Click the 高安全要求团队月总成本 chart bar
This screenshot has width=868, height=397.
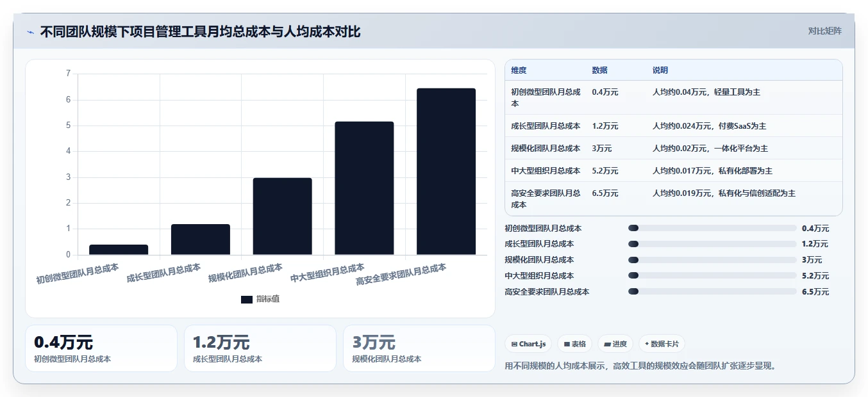446,172
